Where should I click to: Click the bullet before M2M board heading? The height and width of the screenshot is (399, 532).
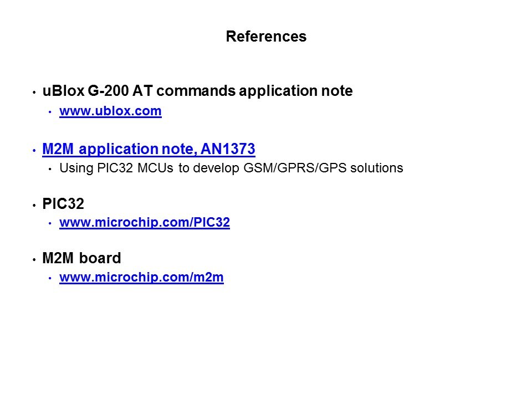tap(34, 259)
